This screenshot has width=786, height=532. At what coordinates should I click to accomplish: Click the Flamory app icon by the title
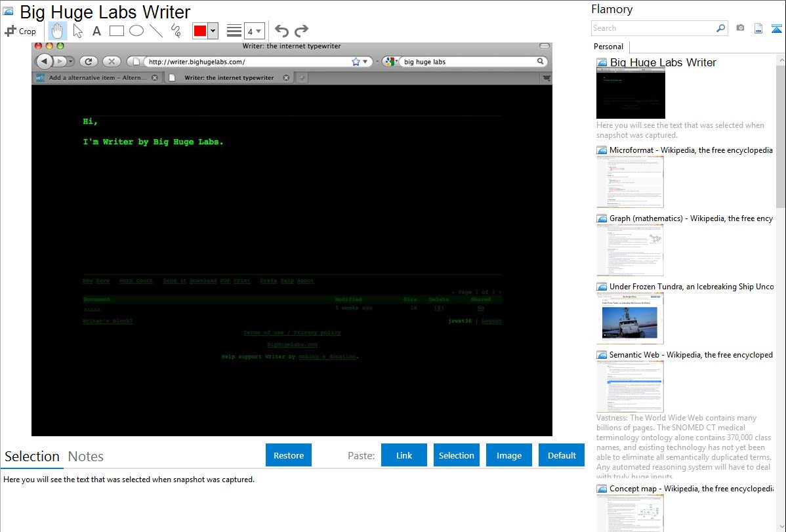click(8, 12)
